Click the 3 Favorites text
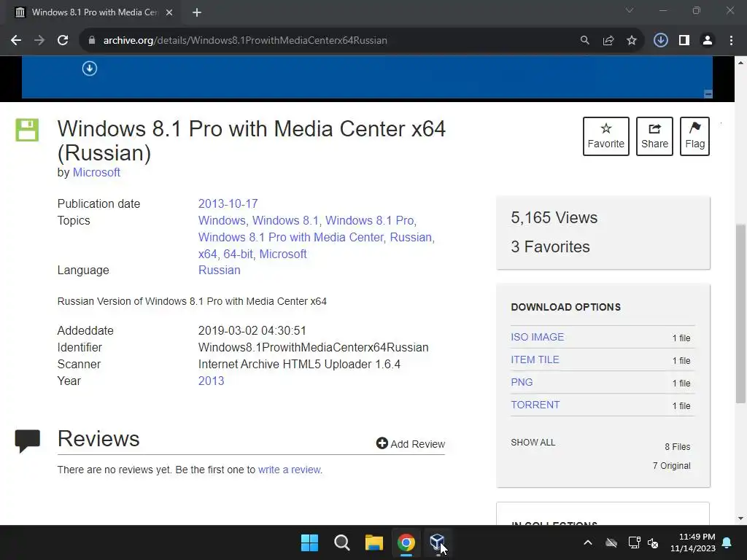The width and height of the screenshot is (747, 560). tap(550, 246)
